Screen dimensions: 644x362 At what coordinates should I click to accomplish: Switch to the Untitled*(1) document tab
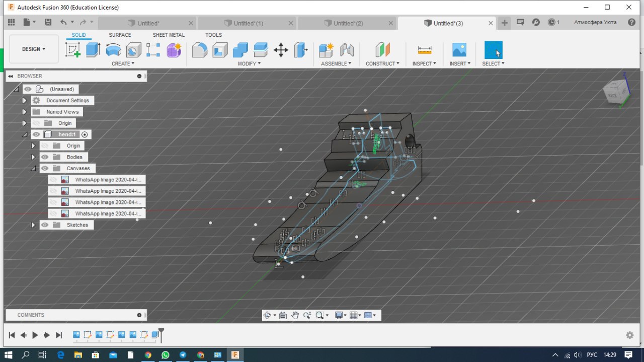248,23
